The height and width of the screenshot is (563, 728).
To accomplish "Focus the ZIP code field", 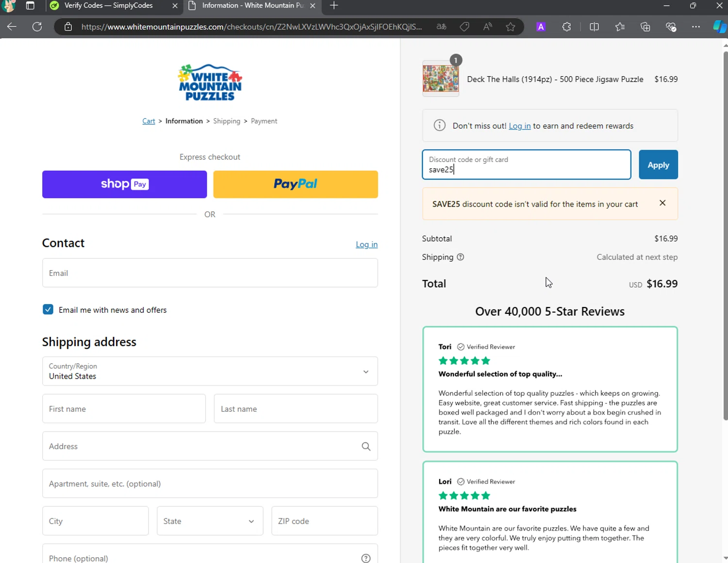I will coord(325,521).
